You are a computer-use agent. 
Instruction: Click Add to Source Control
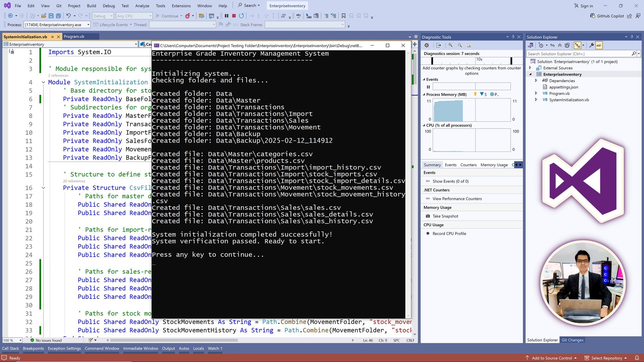pos(552,358)
